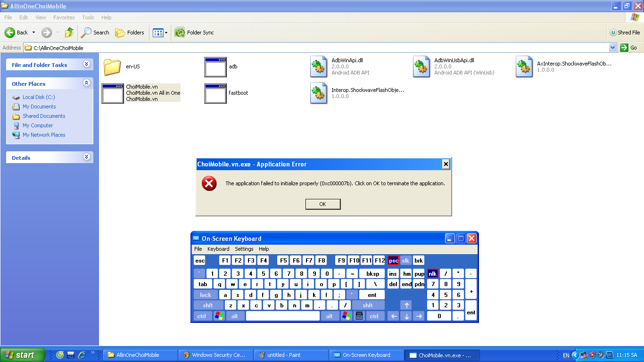Open the Back history dropdown arrow
644x362 pixels.
click(33, 33)
